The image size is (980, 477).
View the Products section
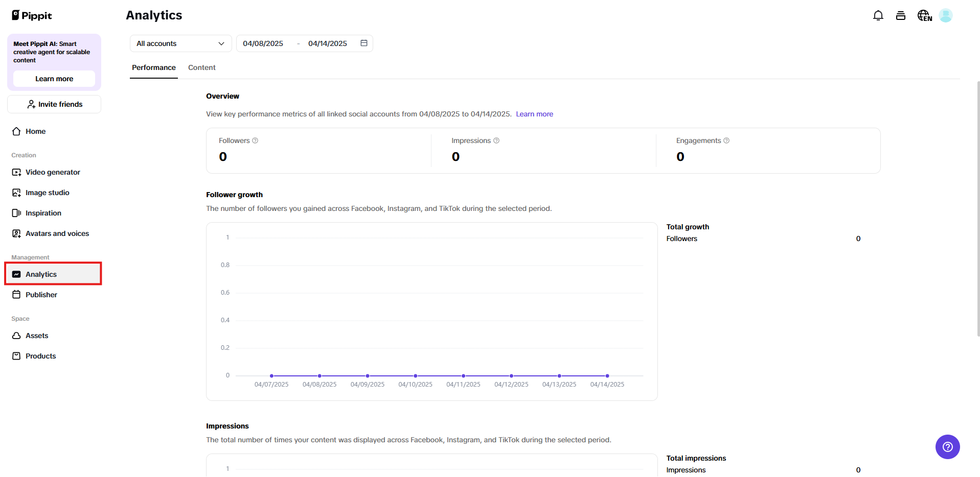40,356
